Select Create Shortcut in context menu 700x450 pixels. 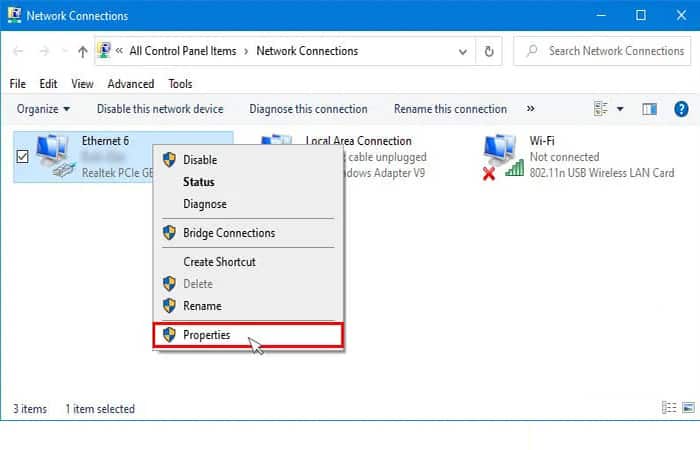click(x=248, y=262)
